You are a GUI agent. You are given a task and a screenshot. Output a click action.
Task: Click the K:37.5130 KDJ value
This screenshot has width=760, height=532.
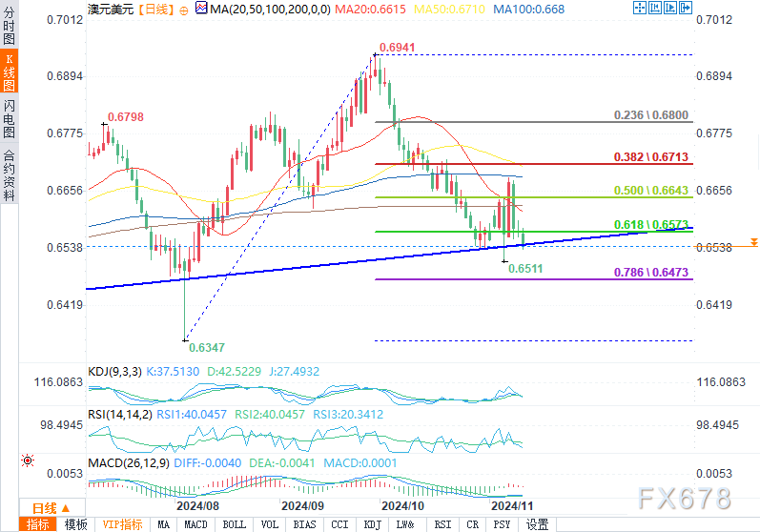173,372
